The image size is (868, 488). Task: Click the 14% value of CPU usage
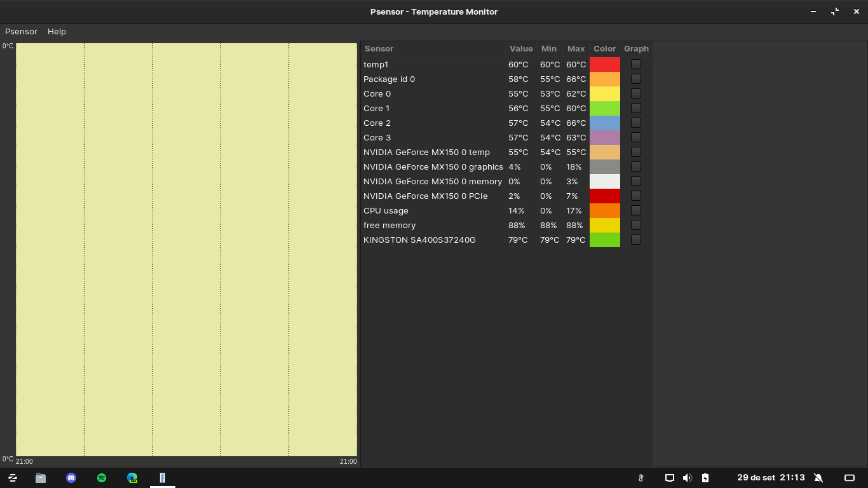tap(516, 210)
